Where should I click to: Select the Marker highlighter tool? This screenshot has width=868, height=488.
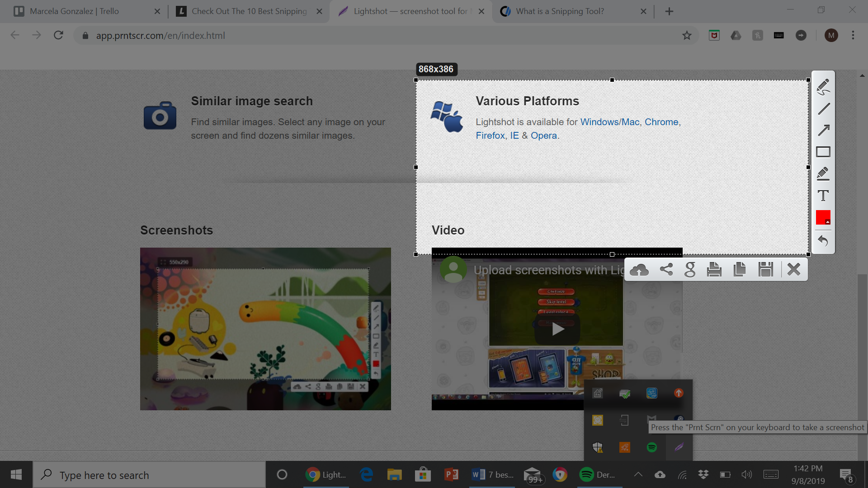(x=823, y=174)
